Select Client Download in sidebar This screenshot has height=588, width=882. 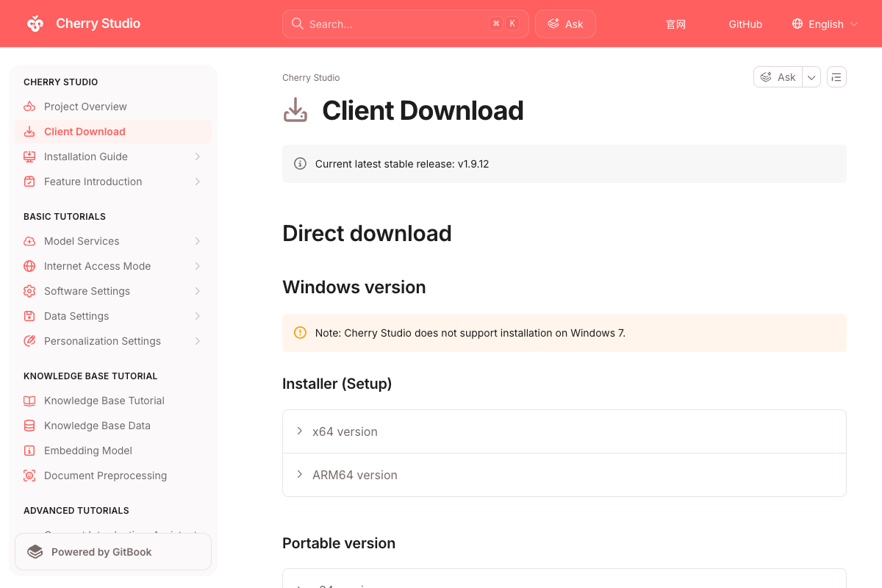113,132
